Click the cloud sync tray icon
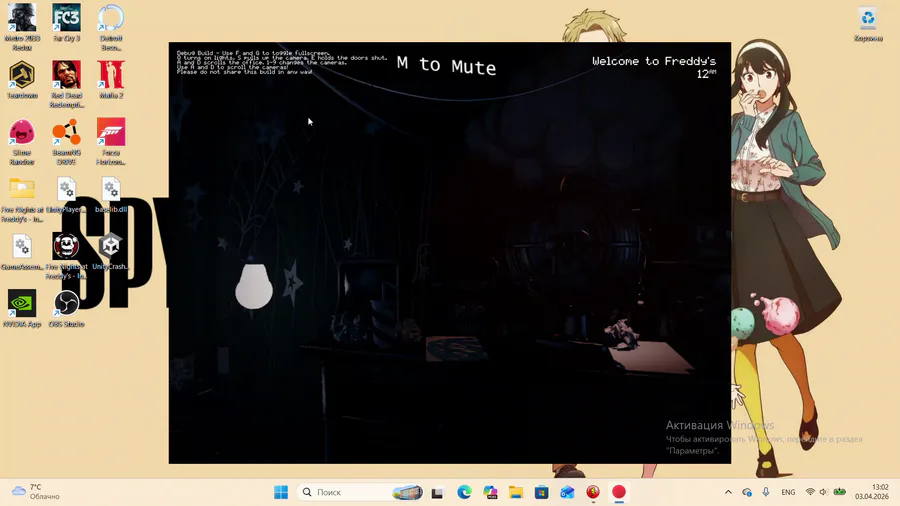The width and height of the screenshot is (900, 506). pos(747,492)
